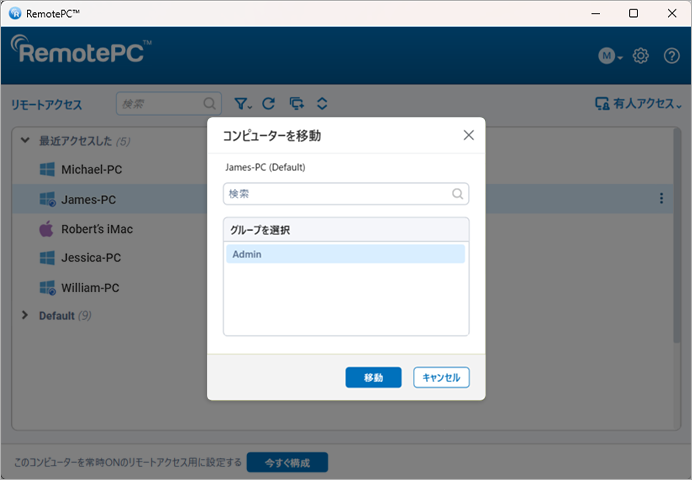
Task: Close the コンピューターを移動 dialog with X
Action: point(469,135)
